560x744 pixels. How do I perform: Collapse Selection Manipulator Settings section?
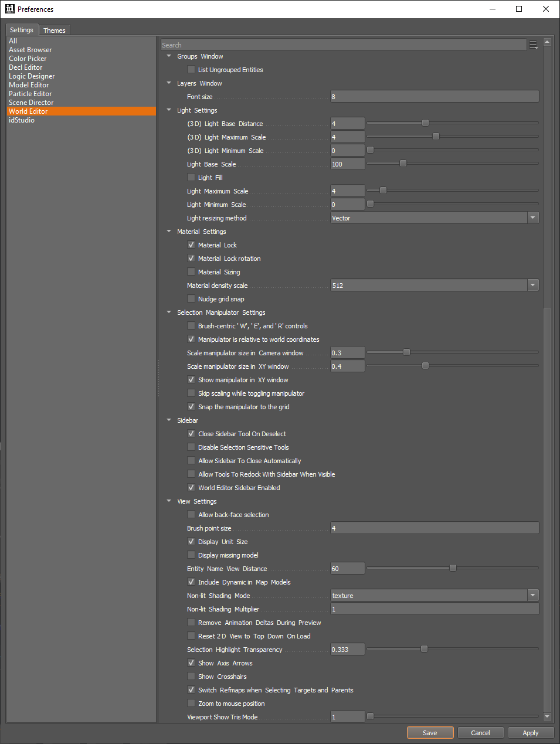coord(169,312)
